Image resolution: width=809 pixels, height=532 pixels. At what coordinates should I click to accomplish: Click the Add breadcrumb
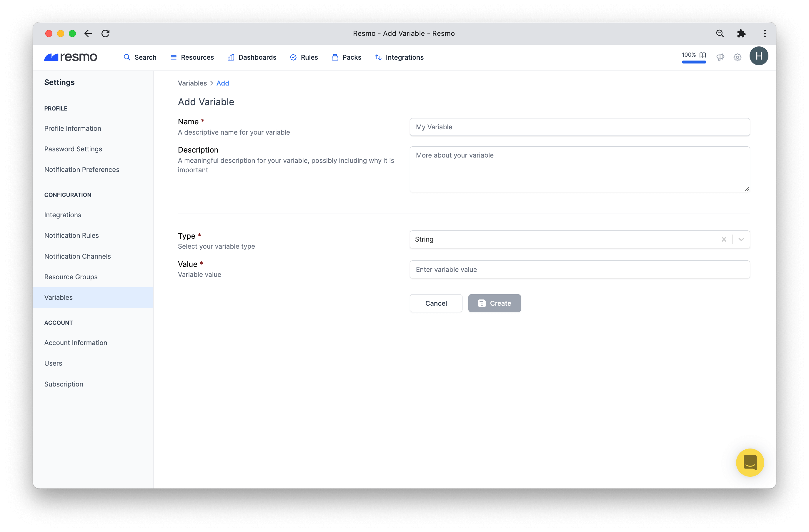[223, 83]
